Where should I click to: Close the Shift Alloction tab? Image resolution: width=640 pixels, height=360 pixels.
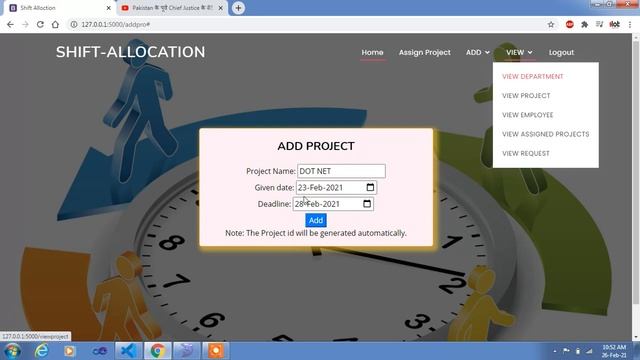click(x=109, y=8)
